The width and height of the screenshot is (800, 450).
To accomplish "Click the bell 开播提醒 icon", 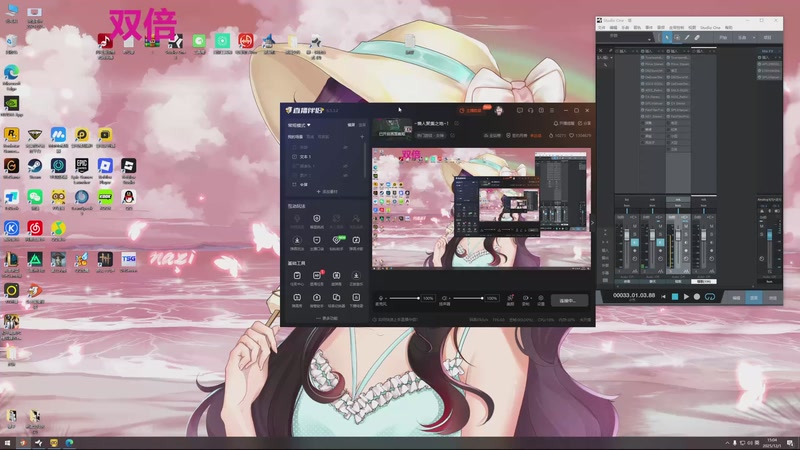I will 556,123.
